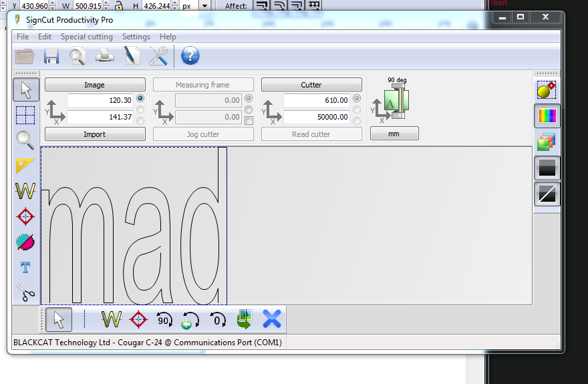Click the black gradient fill swatch
The width and height of the screenshot is (588, 384).
tap(547, 168)
